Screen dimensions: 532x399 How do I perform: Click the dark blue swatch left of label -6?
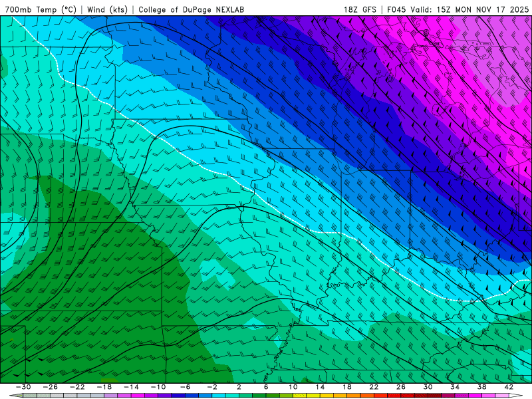[x=178, y=396]
